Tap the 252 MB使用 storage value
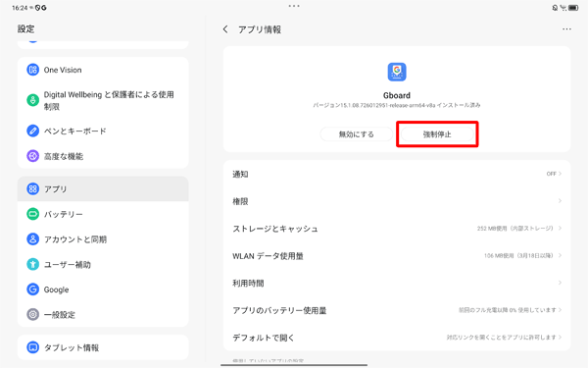Viewport: 588px width, 368px height. [x=514, y=229]
